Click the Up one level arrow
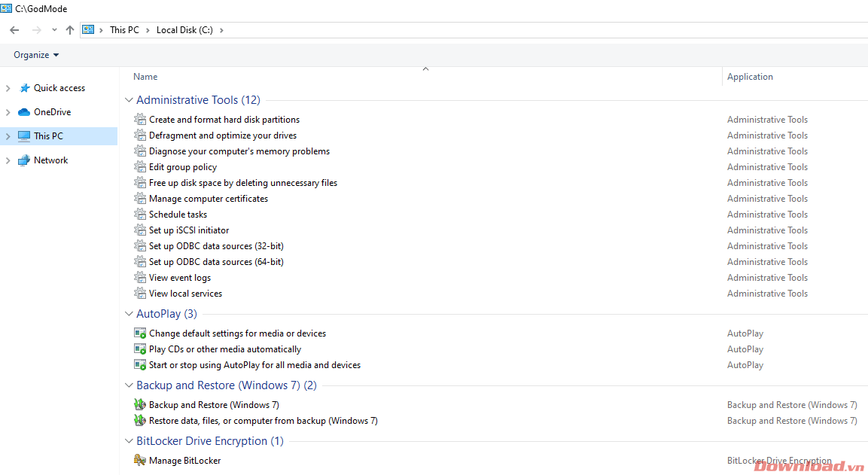 70,30
